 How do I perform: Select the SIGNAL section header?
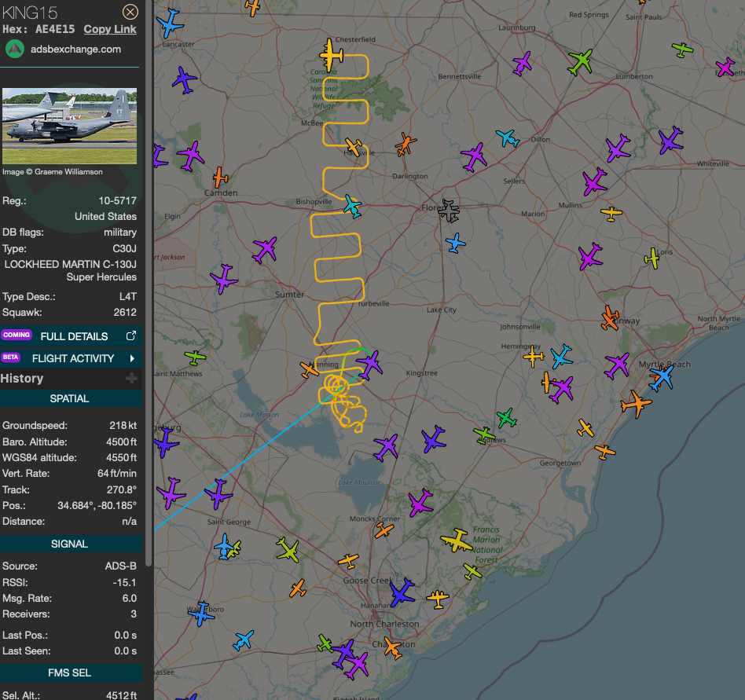pos(70,544)
